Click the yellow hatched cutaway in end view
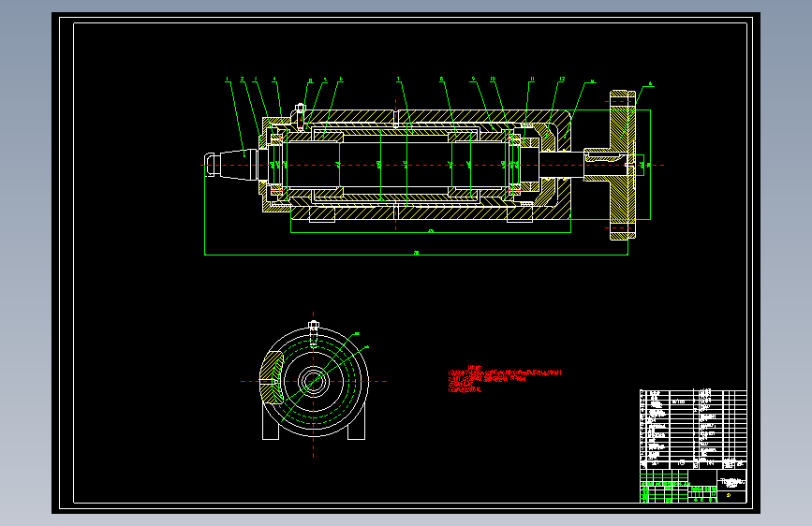812x526 pixels. coord(272,378)
